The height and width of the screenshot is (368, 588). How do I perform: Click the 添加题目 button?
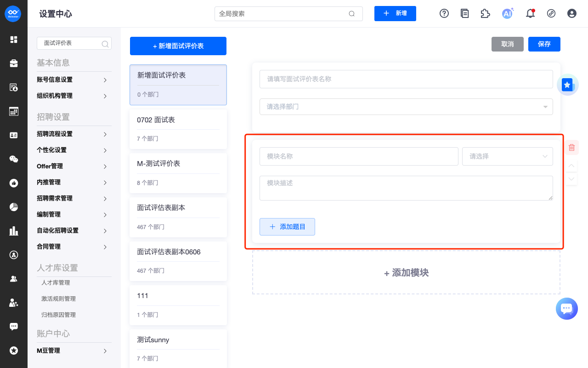[287, 227]
